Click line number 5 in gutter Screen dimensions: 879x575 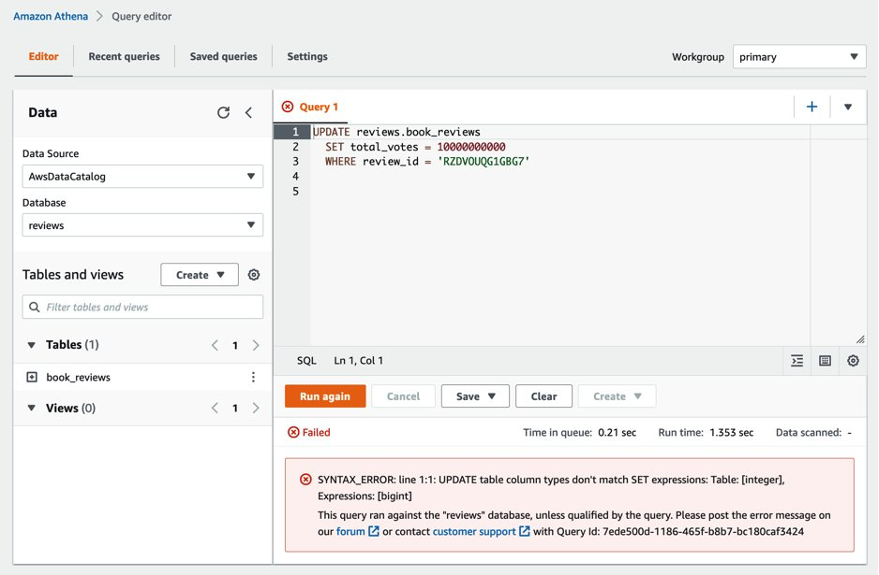pyautogui.click(x=295, y=191)
